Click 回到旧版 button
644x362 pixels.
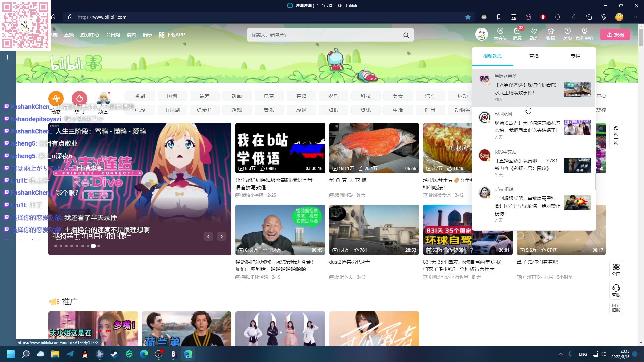click(x=616, y=308)
